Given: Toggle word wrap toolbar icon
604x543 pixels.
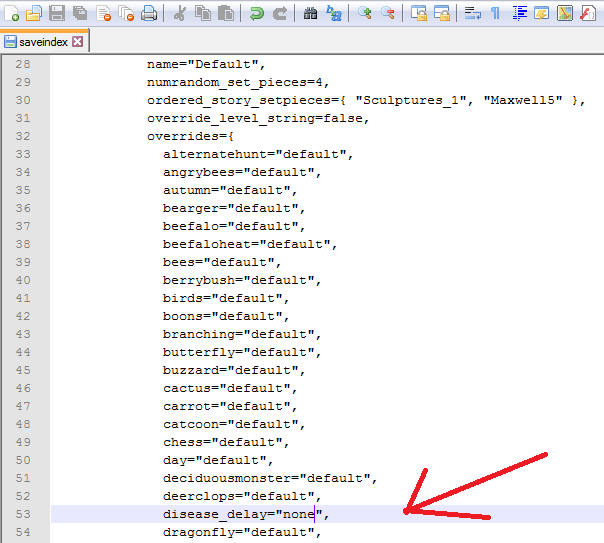Looking at the screenshot, I should point(472,13).
